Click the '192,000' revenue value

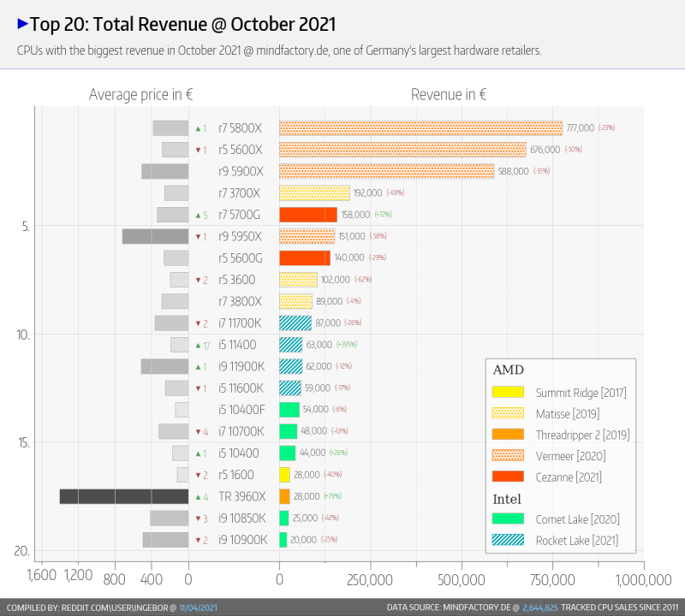367,193
